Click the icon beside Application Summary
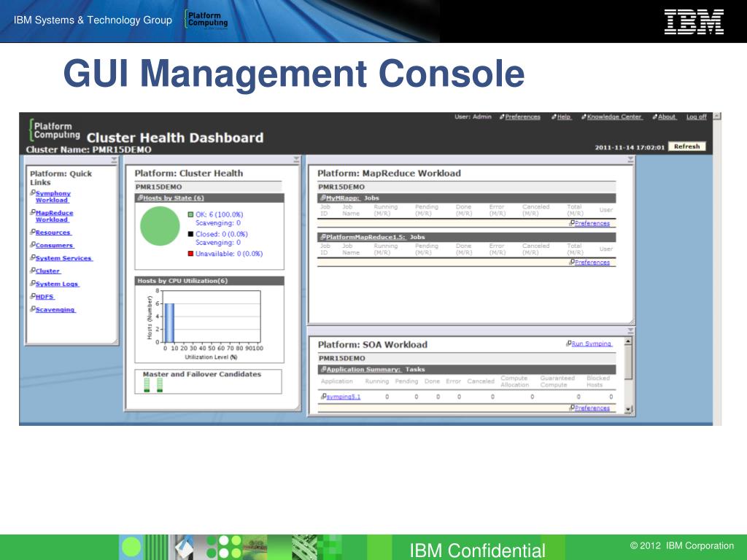The image size is (747, 560). [x=323, y=369]
